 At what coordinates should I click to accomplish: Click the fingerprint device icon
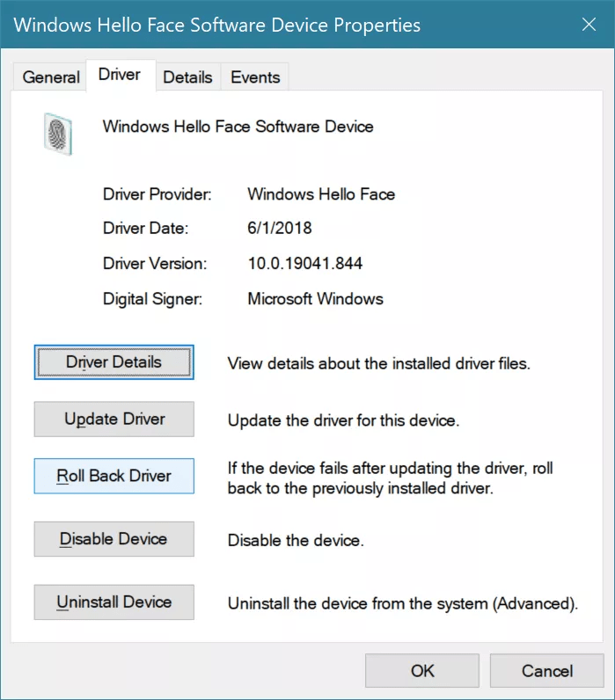pos(58,134)
